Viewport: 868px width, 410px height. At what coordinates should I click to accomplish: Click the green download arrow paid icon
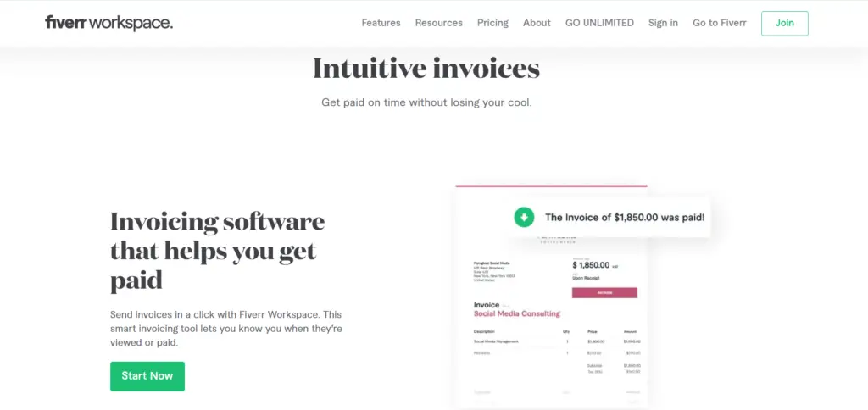point(524,217)
